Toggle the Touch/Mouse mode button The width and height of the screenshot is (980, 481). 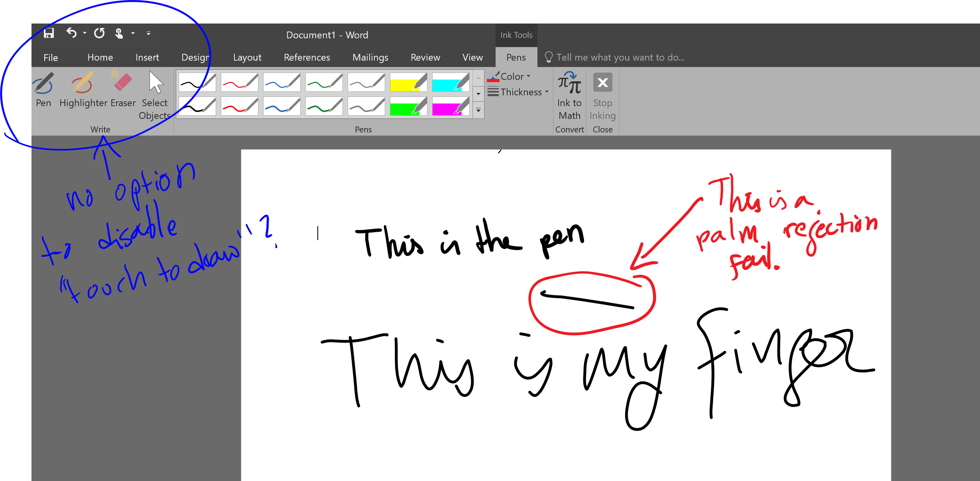(119, 33)
